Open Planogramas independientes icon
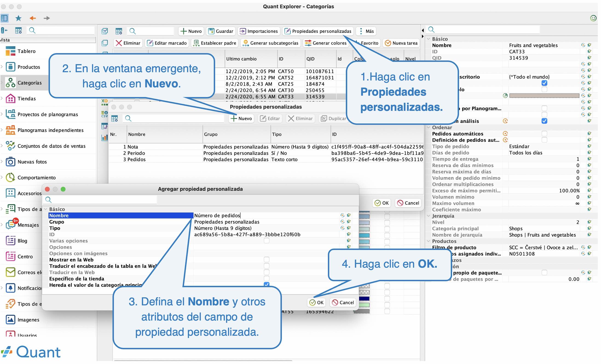Viewport: 601px width, 364px height. tap(10, 130)
